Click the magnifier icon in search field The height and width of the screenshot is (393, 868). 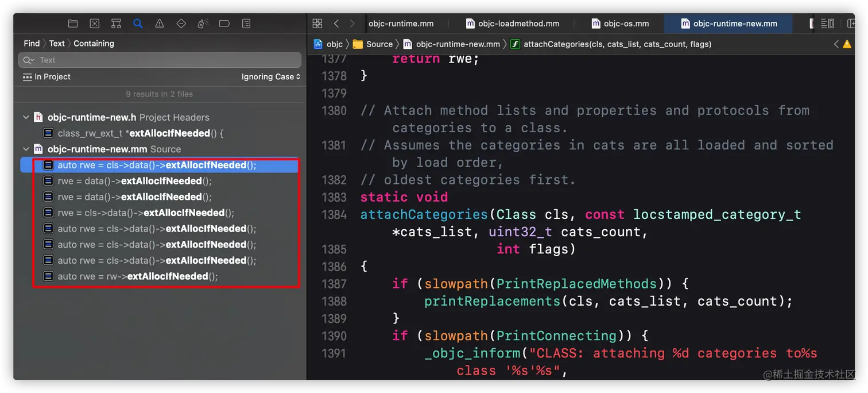(x=28, y=60)
